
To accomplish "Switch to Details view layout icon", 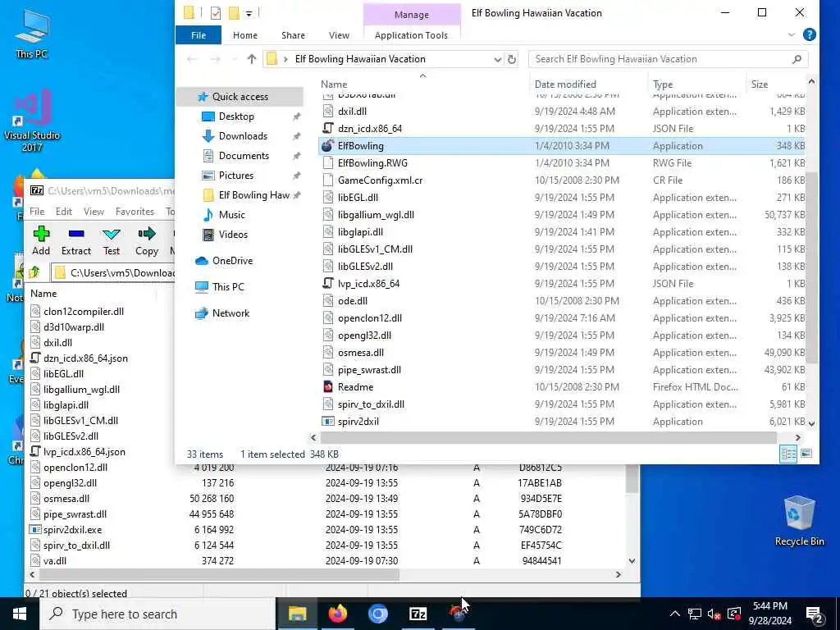I will pos(788,454).
